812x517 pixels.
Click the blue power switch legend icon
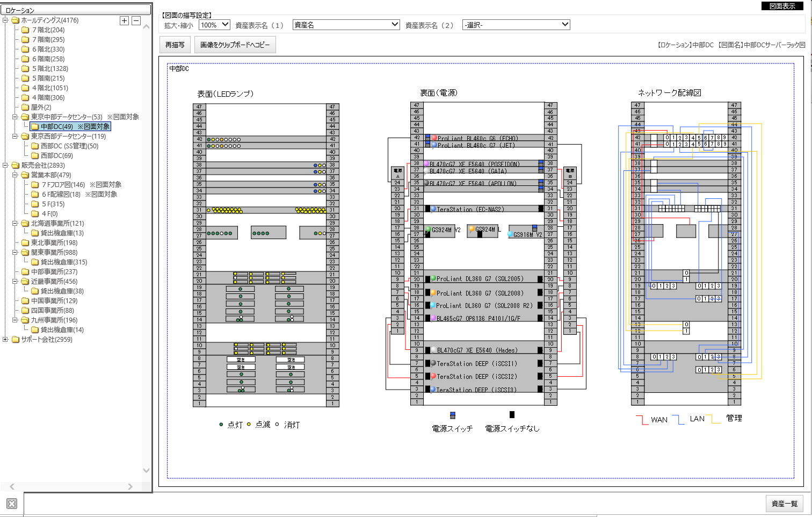(453, 415)
